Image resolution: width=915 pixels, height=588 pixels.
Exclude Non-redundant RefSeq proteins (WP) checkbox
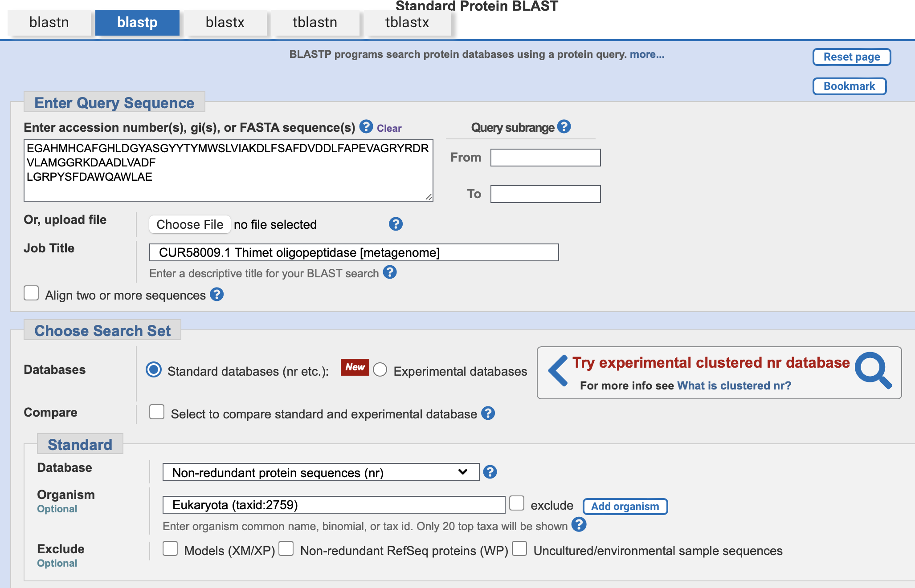tap(286, 548)
